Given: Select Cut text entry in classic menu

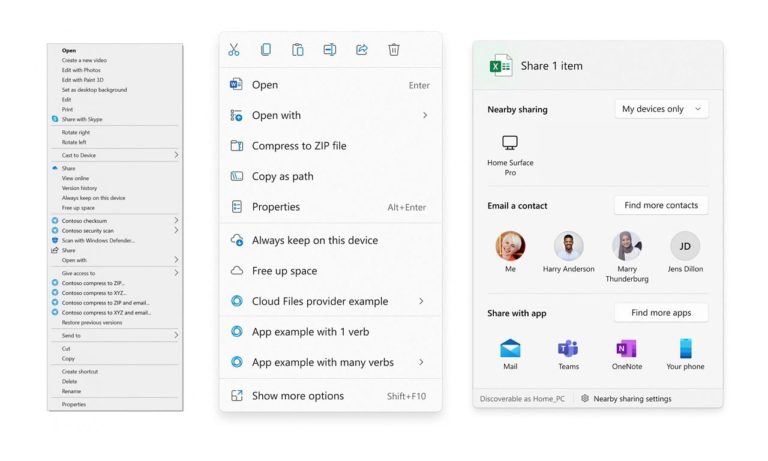Looking at the screenshot, I should tap(66, 348).
